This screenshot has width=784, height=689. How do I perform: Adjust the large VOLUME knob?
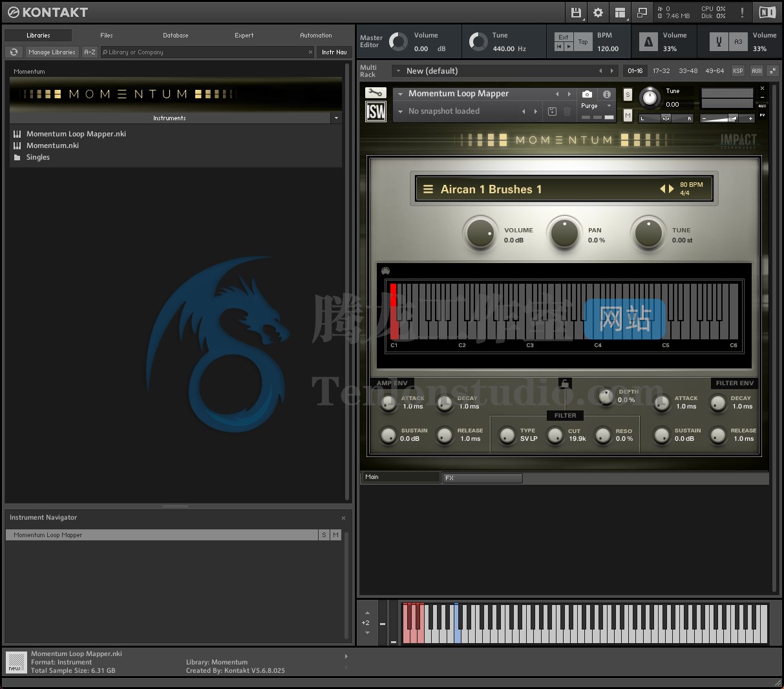pyautogui.click(x=480, y=233)
